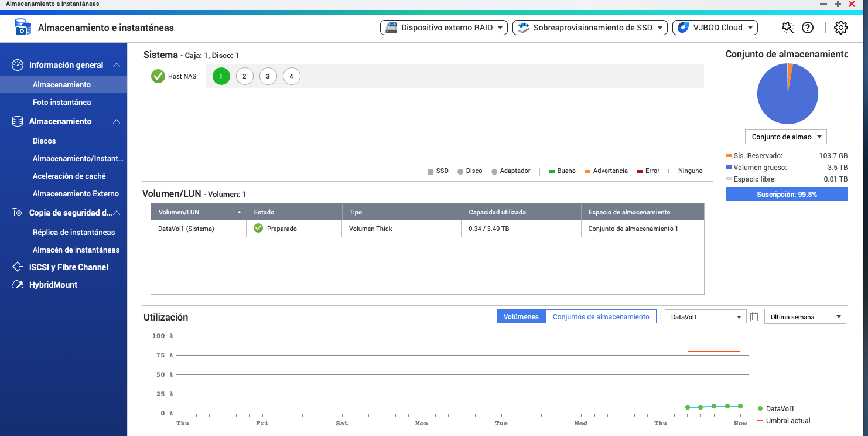This screenshot has width=868, height=436.
Task: Open Foto instantánea in the sidebar
Action: click(x=61, y=102)
